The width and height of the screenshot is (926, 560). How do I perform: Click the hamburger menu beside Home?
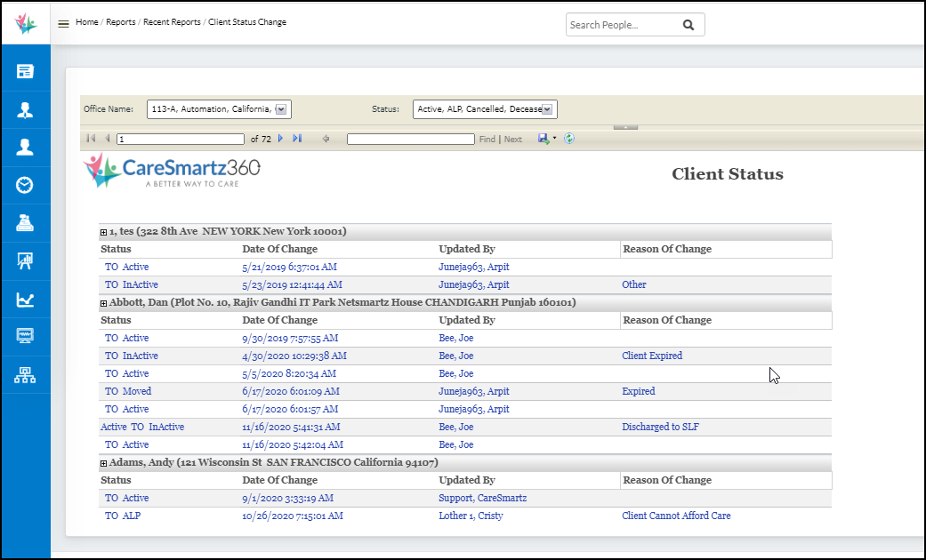63,22
